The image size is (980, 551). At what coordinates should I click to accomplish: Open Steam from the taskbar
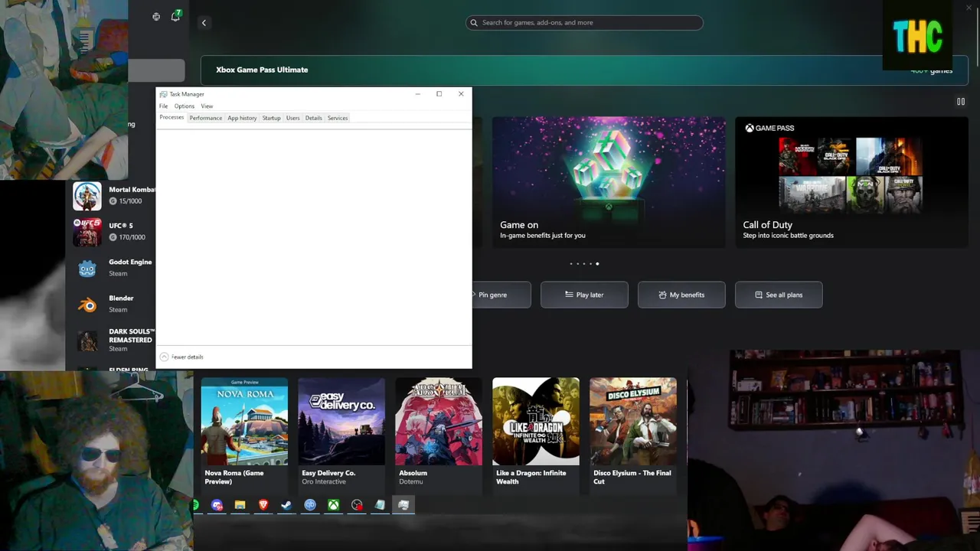[x=286, y=505]
